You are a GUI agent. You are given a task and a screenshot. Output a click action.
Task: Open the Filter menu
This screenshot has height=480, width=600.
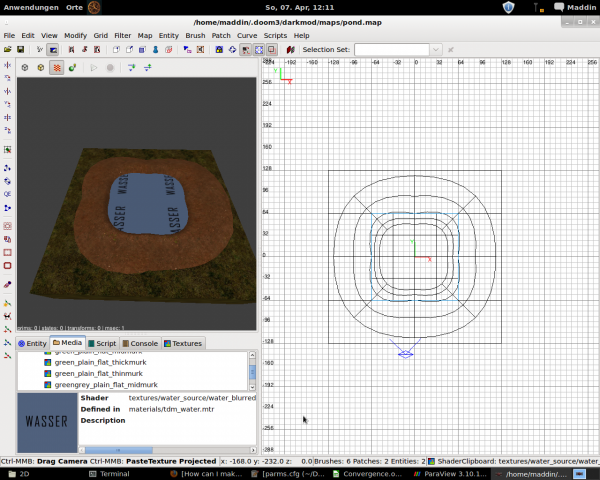point(122,36)
